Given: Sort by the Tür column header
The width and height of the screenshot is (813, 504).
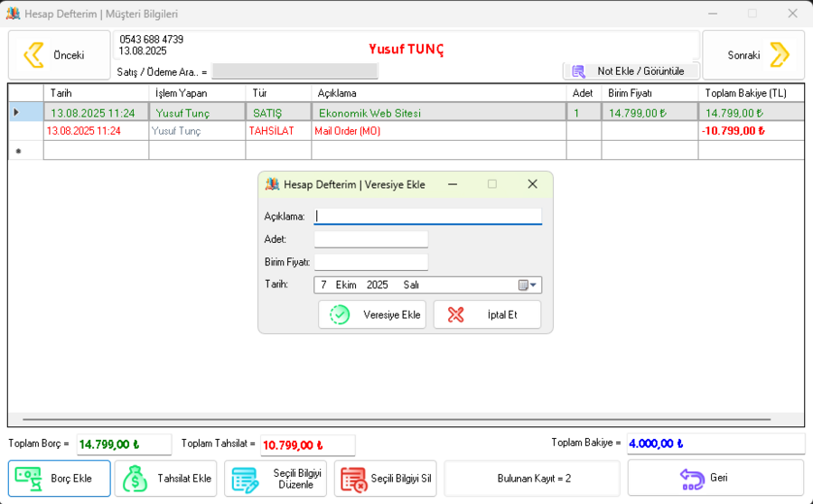Looking at the screenshot, I should pos(278,93).
